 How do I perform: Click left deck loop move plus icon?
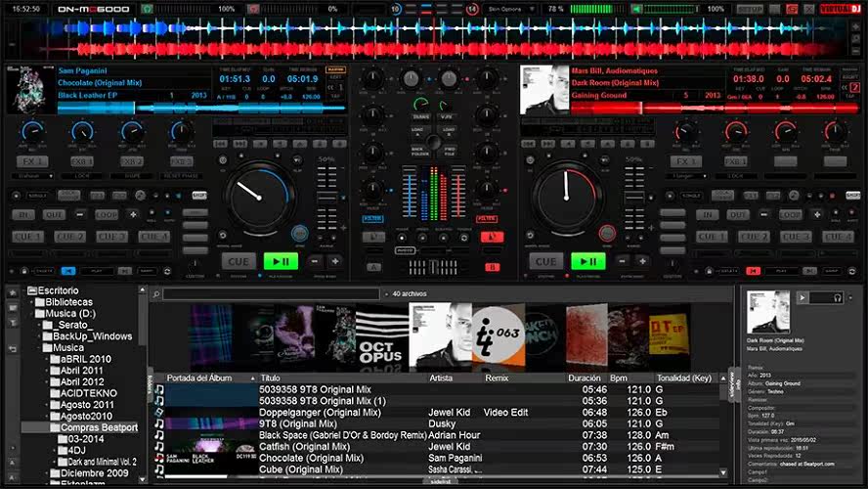coord(133,214)
